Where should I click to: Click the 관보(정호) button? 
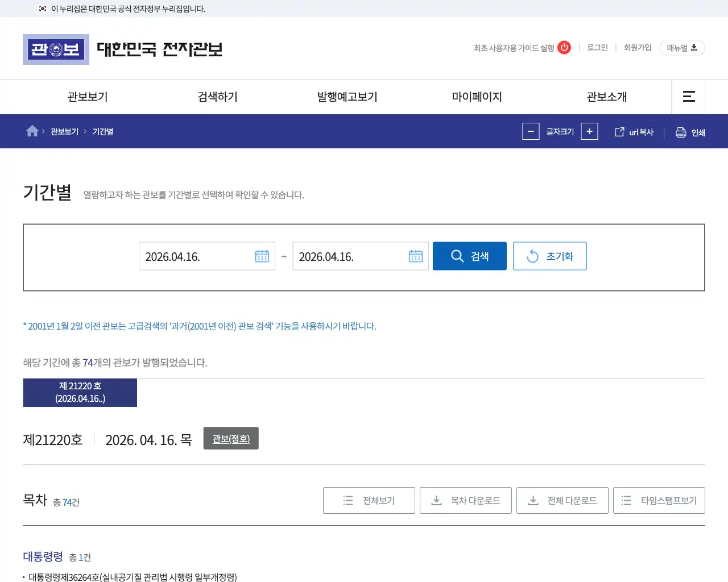pyautogui.click(x=230, y=438)
